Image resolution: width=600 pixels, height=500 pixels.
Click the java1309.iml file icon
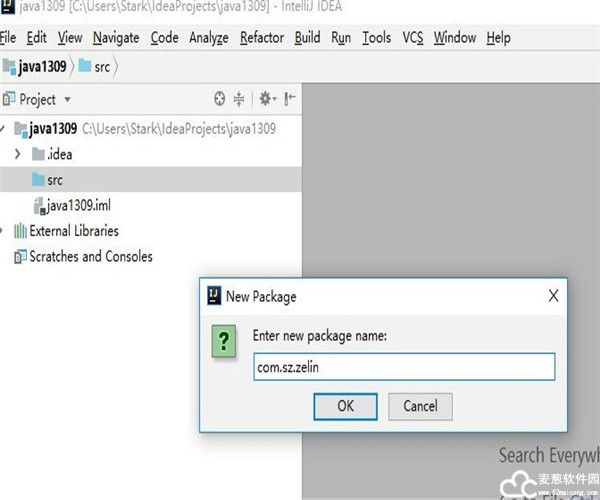39,206
